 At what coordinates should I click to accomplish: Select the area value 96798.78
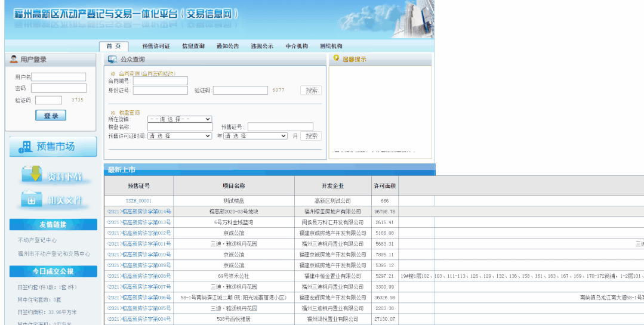point(385,212)
